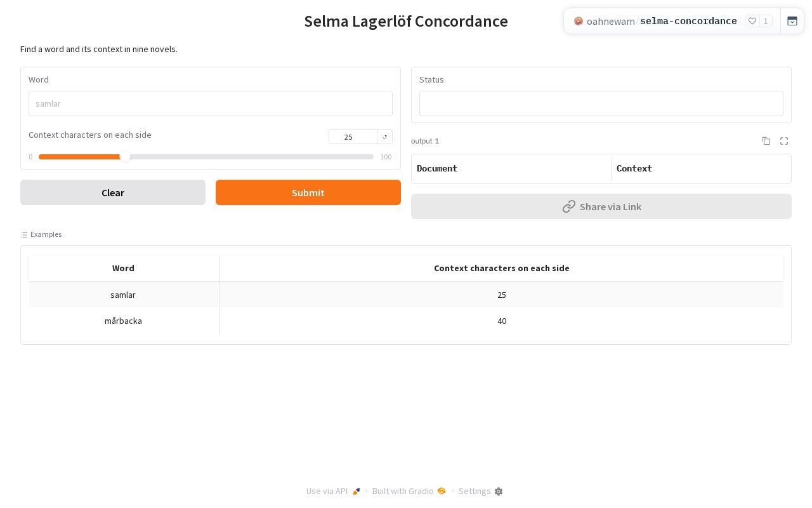This screenshot has height=508, width=812.
Task: Copy output table with the copy icon
Action: pyautogui.click(x=766, y=141)
